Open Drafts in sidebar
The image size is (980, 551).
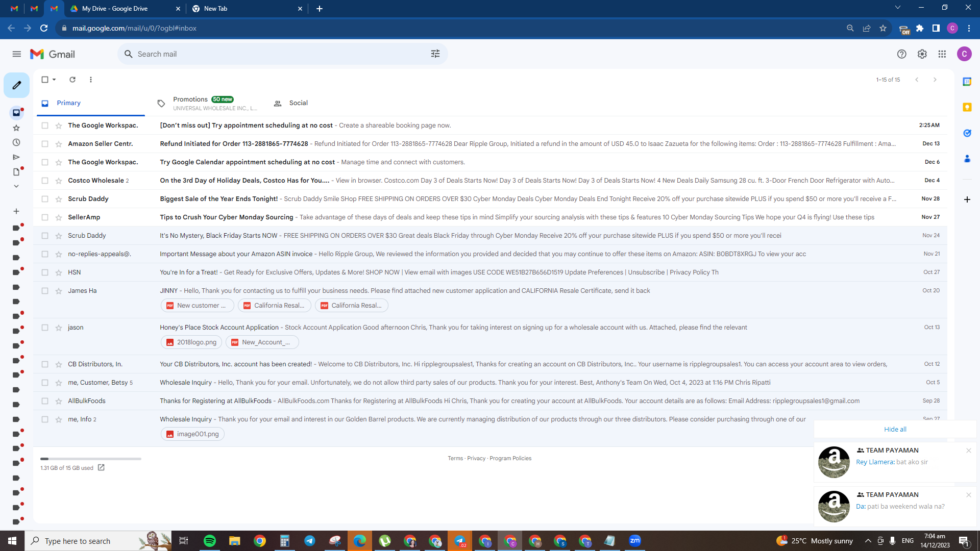[x=16, y=172]
